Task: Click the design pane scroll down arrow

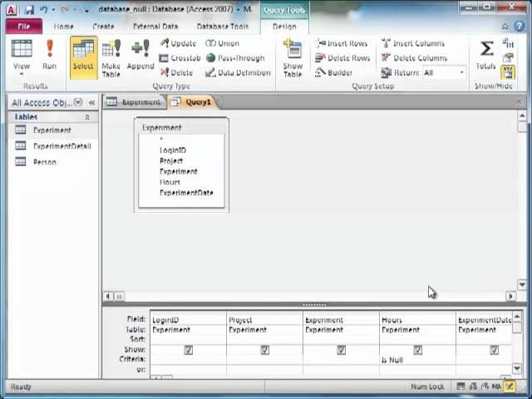Action: pos(522,284)
